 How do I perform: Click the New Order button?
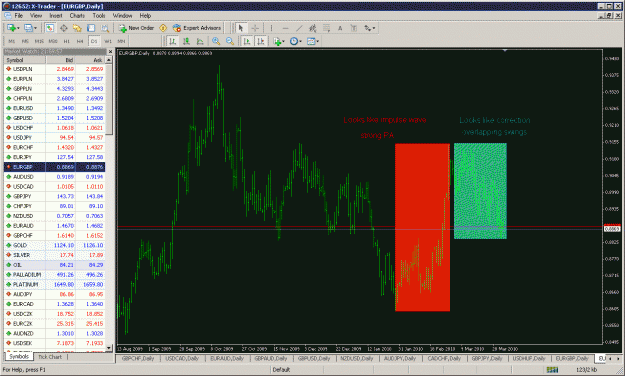(136, 28)
